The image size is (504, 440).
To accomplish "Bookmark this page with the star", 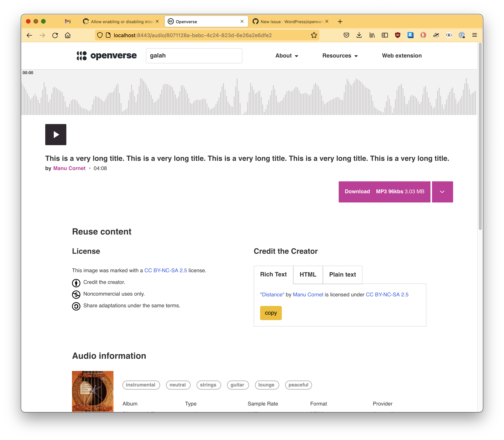I will coord(314,35).
